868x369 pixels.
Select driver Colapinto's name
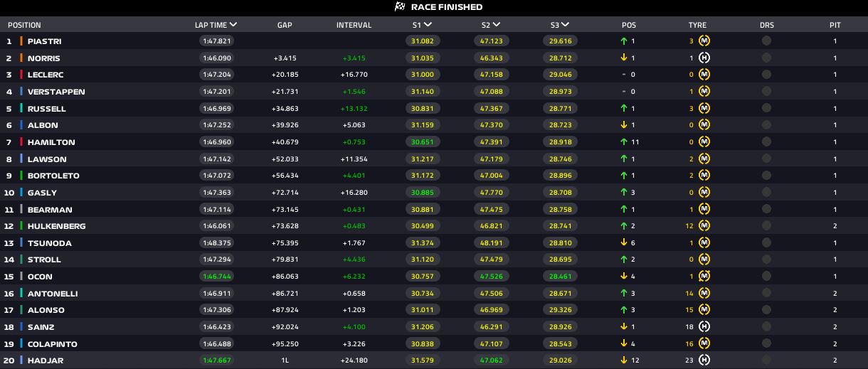(x=53, y=344)
